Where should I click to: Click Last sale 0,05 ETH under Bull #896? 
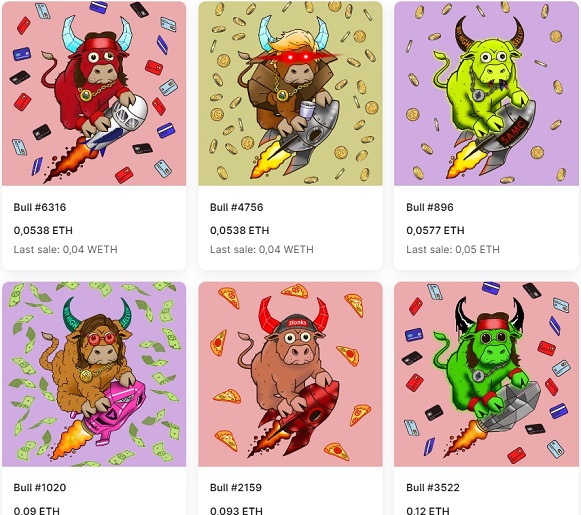tap(453, 249)
